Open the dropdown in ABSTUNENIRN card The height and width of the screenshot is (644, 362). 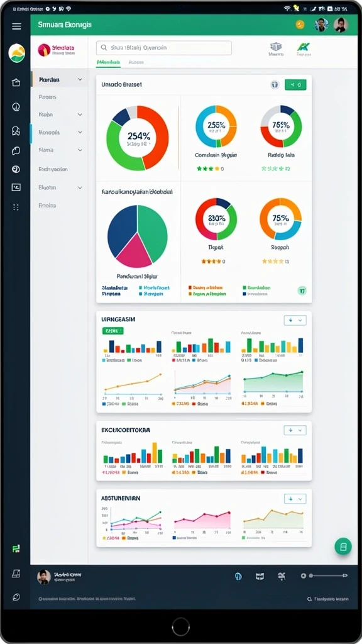295,499
